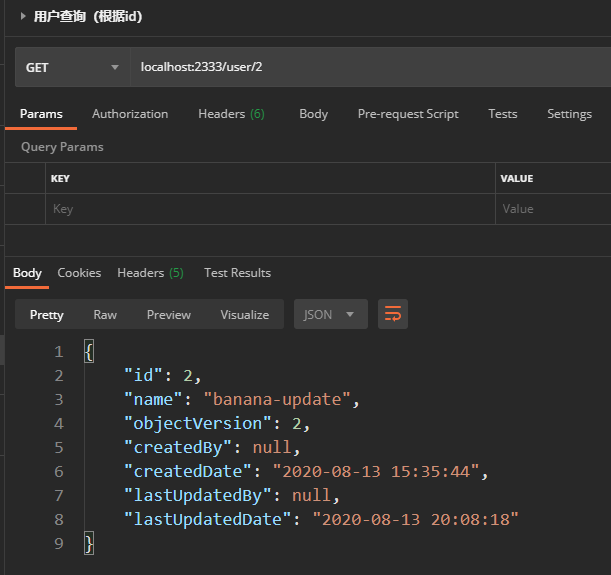
Task: Select the Params tab
Action: pos(41,114)
